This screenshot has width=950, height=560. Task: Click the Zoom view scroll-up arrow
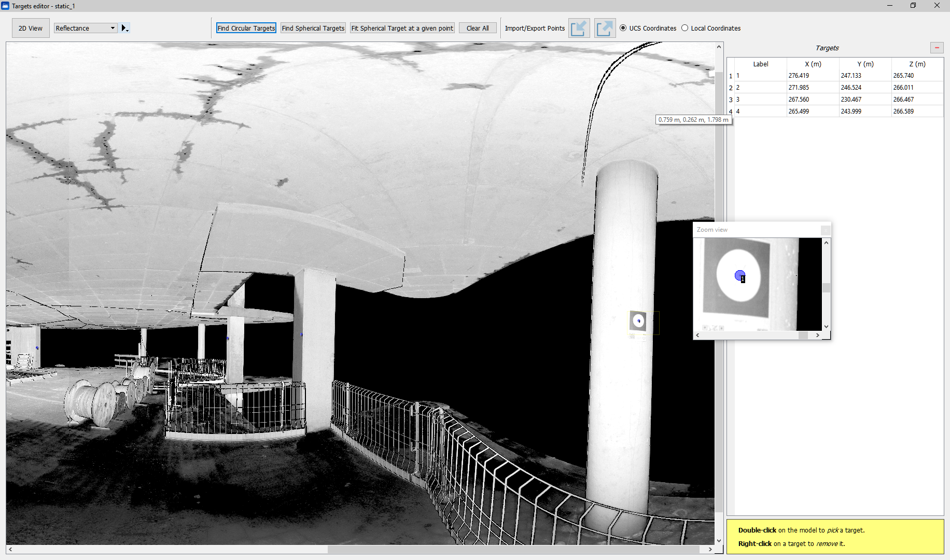coord(826,243)
